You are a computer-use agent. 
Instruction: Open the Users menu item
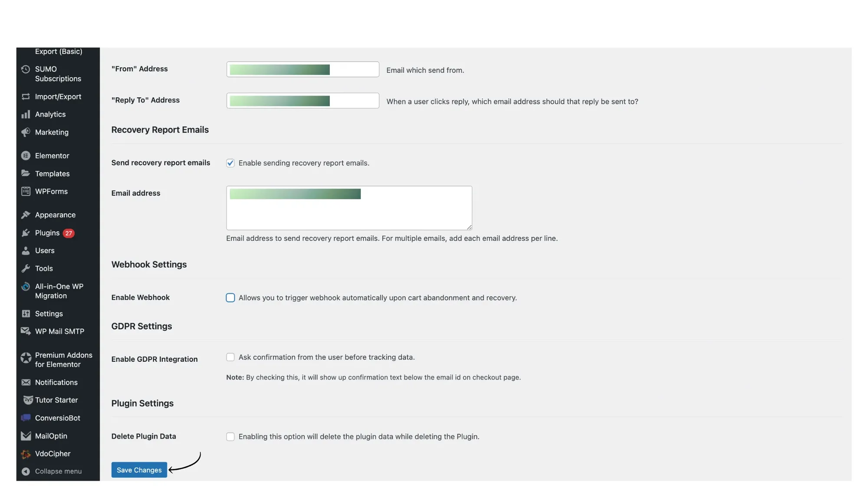(x=45, y=251)
